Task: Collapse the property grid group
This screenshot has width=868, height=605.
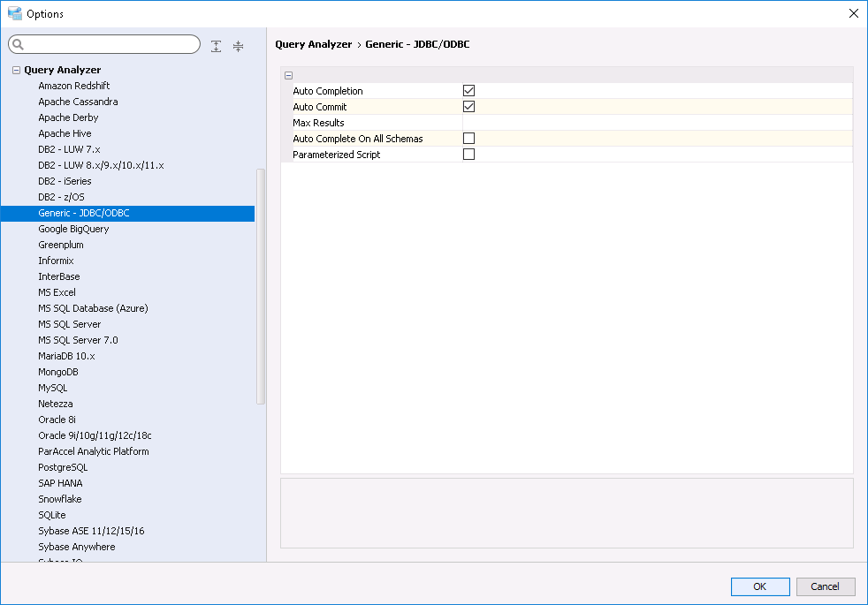Action: coord(288,76)
